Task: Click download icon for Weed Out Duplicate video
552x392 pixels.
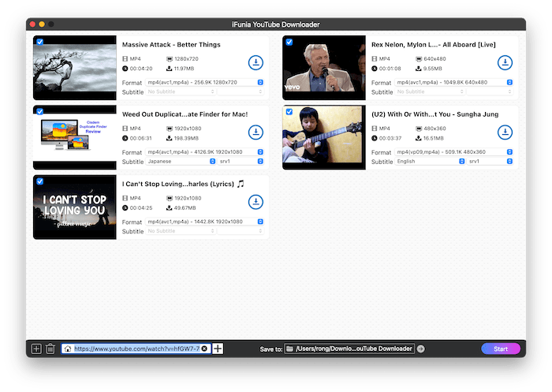Action: [x=255, y=133]
